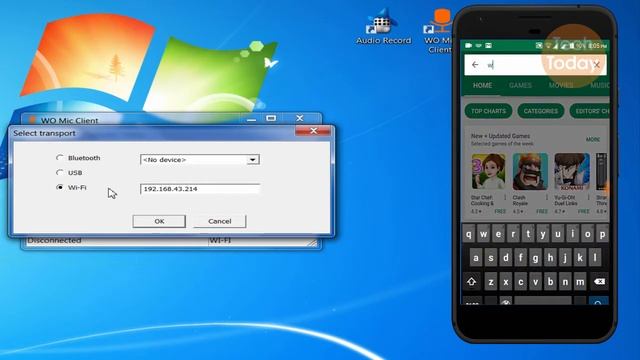640x360 pixels.
Task: Select the Wi-Fi transport radio button
Action: click(x=60, y=187)
